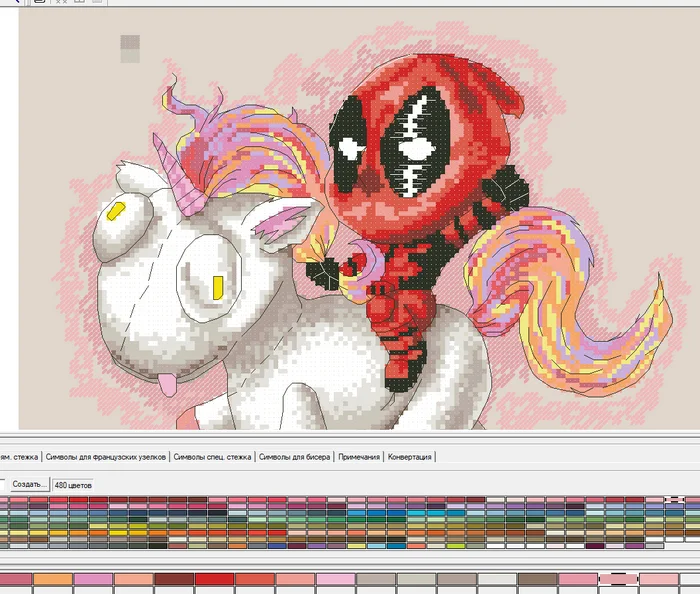The image size is (700, 594).
Task: Click the '480 цветов' label
Action: [x=73, y=485]
